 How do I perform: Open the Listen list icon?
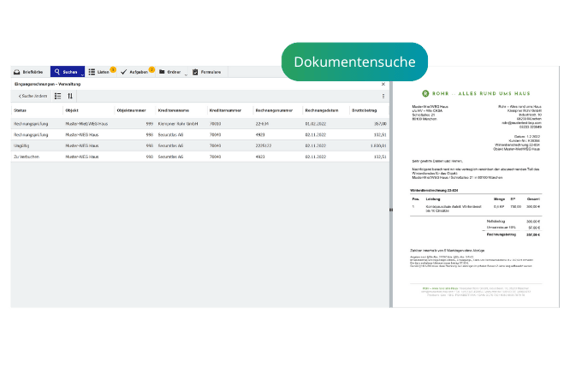92,72
